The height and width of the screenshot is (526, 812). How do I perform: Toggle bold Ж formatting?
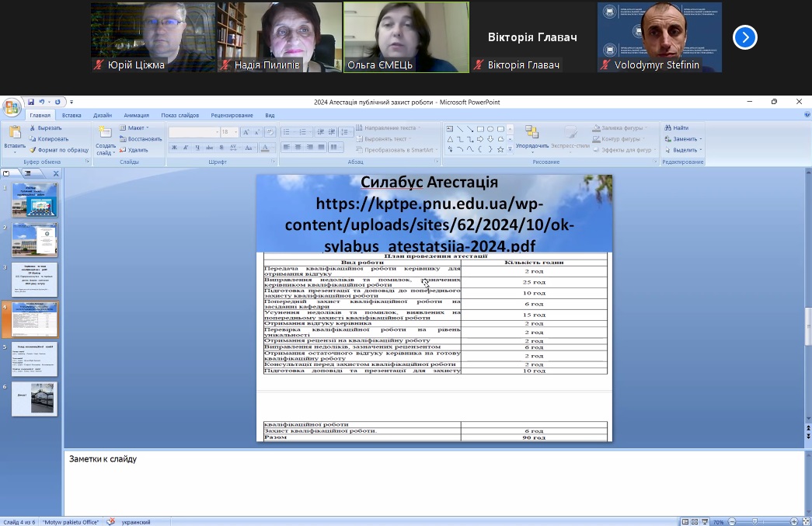[175, 148]
